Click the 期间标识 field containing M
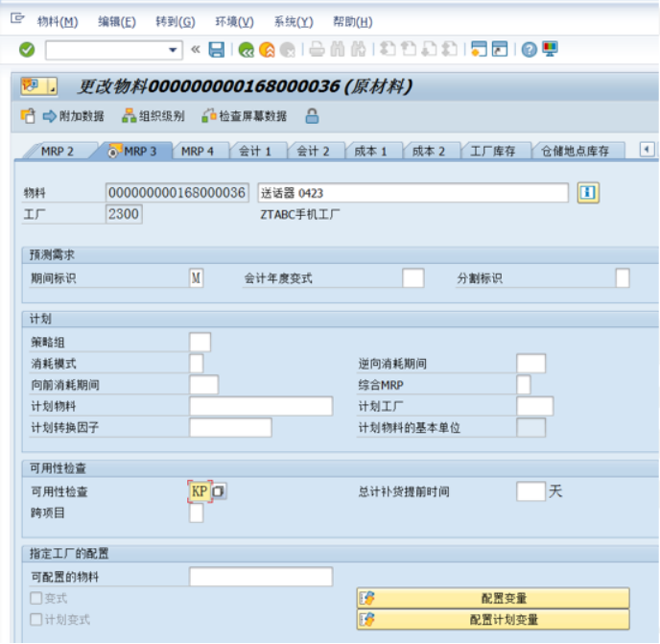660x644 pixels. pos(196,278)
